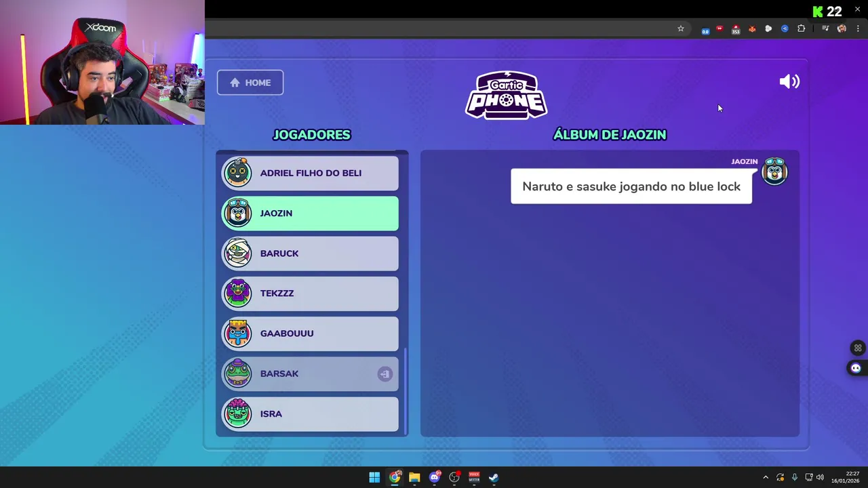Mute the game sound speaker icon

pos(789,82)
